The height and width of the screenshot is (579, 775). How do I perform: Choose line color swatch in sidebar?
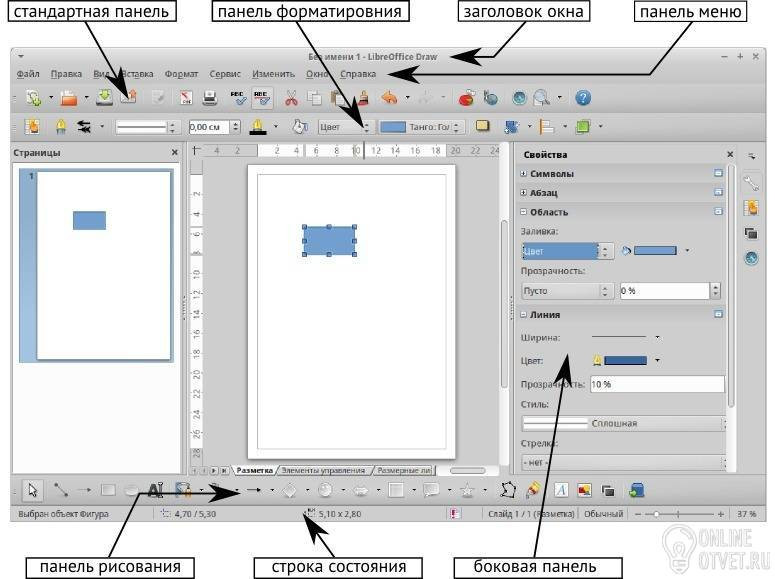click(x=625, y=360)
